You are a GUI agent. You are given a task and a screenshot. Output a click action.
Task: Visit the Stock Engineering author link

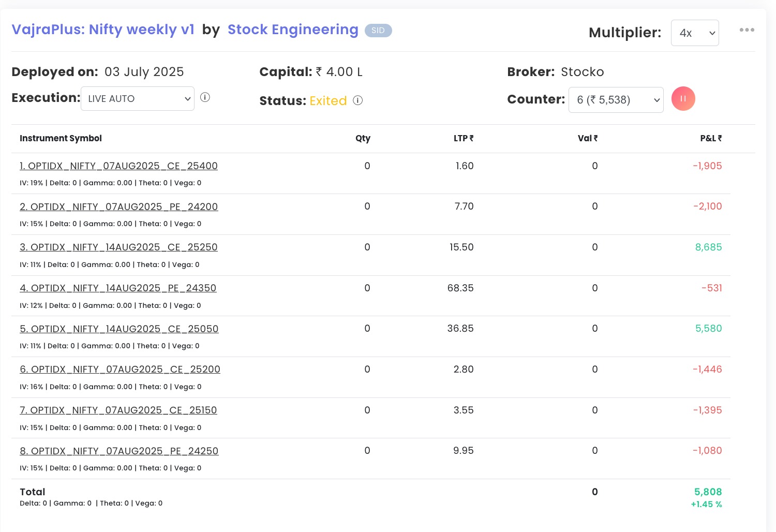293,29
